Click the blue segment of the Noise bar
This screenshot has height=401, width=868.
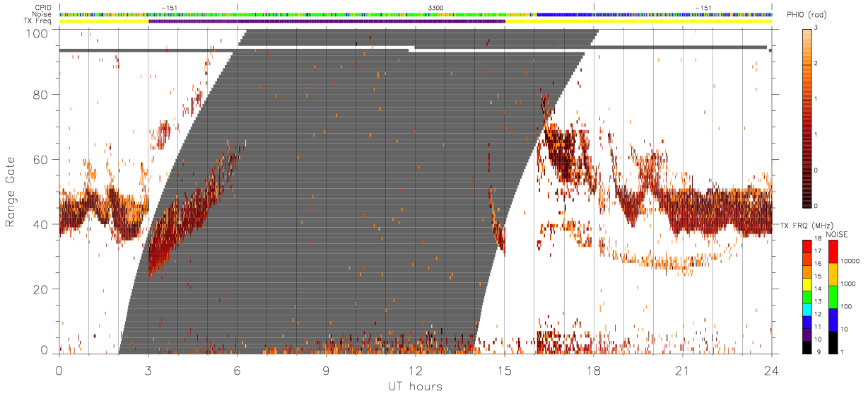[565, 14]
